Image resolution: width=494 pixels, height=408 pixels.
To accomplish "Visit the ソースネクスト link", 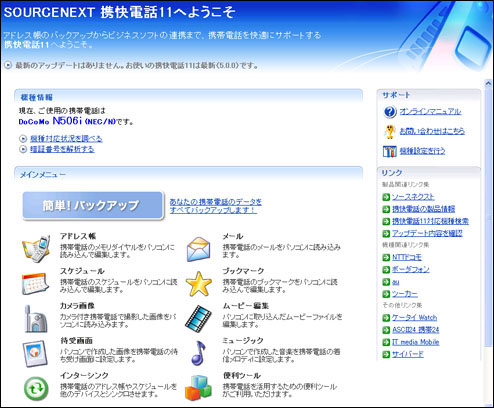I will (413, 197).
